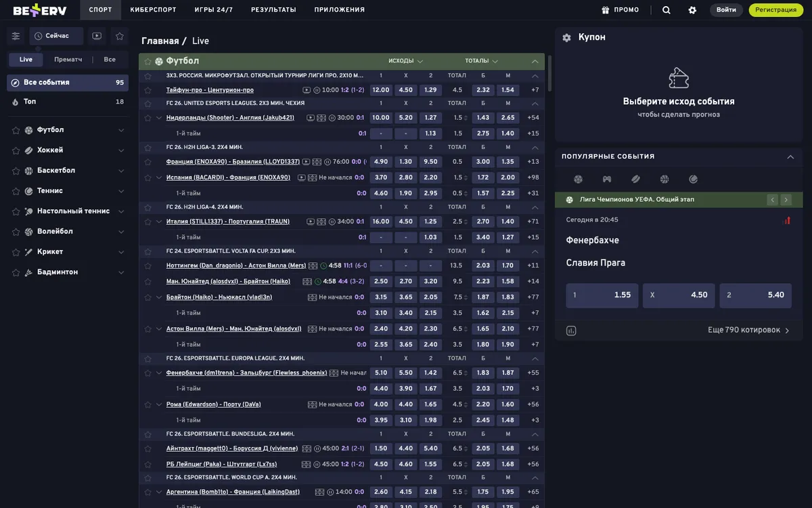Click the Регистрация button

(x=776, y=10)
